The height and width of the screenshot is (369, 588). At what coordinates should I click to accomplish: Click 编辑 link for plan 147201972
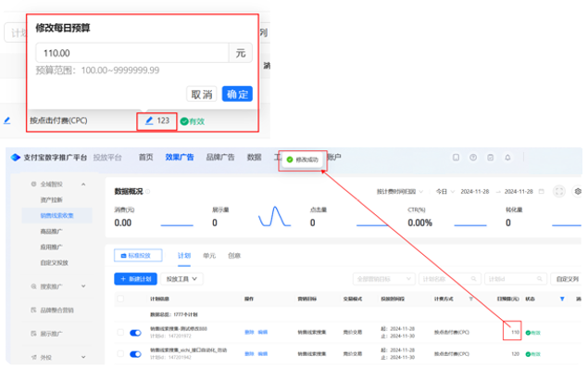tap(263, 332)
